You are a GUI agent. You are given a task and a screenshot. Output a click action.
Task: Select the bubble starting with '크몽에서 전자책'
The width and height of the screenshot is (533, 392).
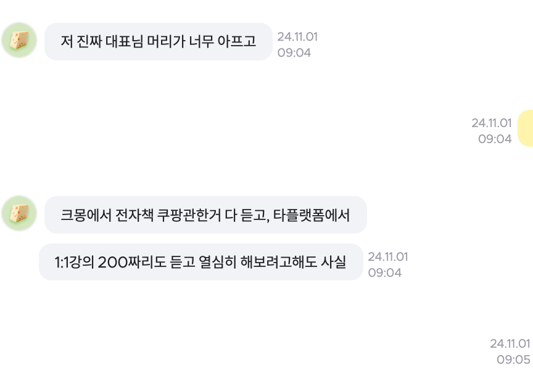pyautogui.click(x=205, y=215)
